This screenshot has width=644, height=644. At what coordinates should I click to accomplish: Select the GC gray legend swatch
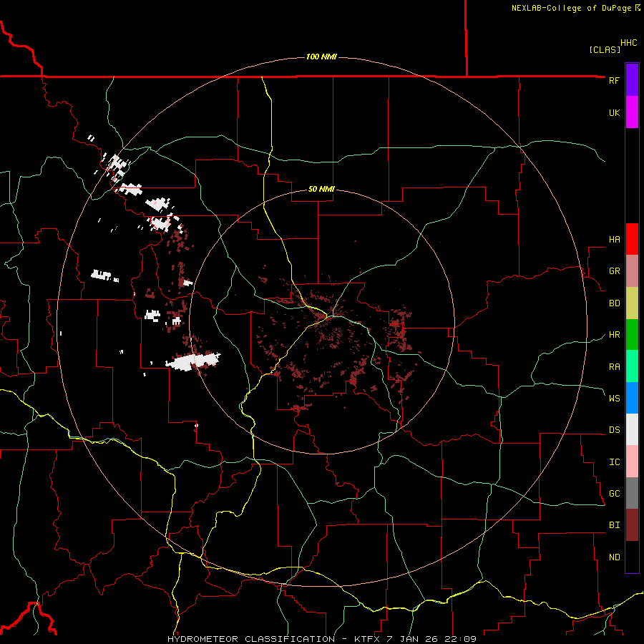tap(632, 493)
